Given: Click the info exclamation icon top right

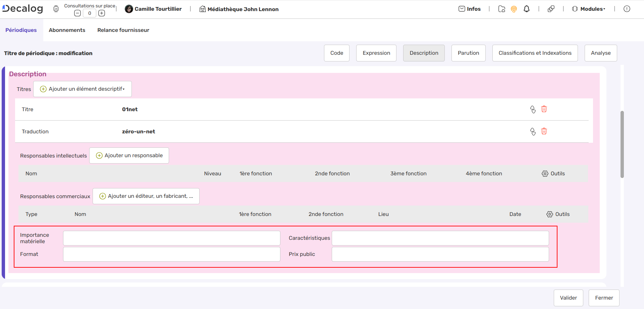Looking at the screenshot, I should [627, 9].
